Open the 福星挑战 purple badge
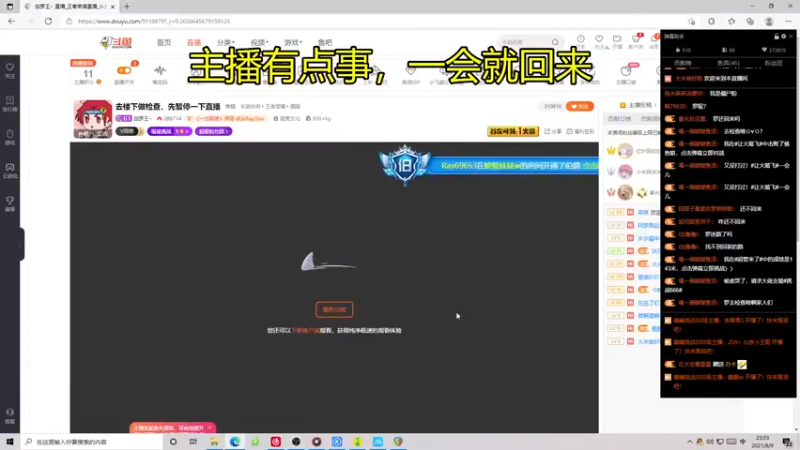The width and height of the screenshot is (800, 450). [169, 131]
